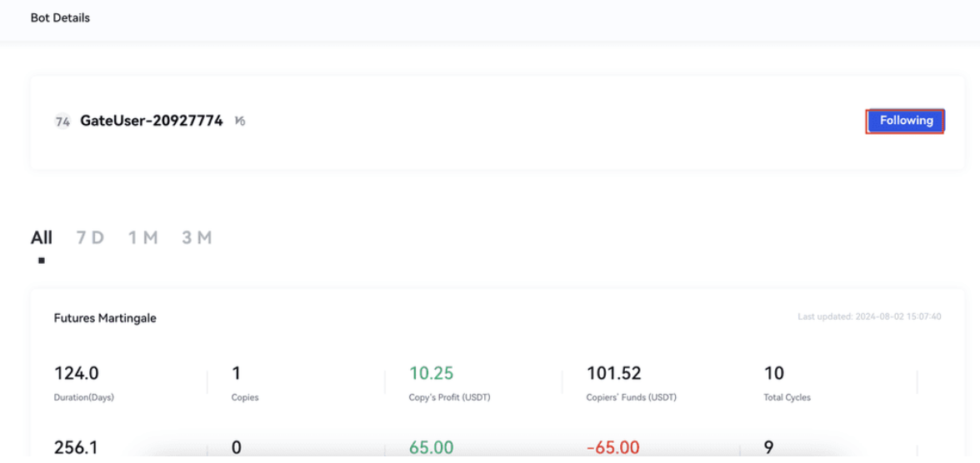Click the Following button

coord(905,121)
